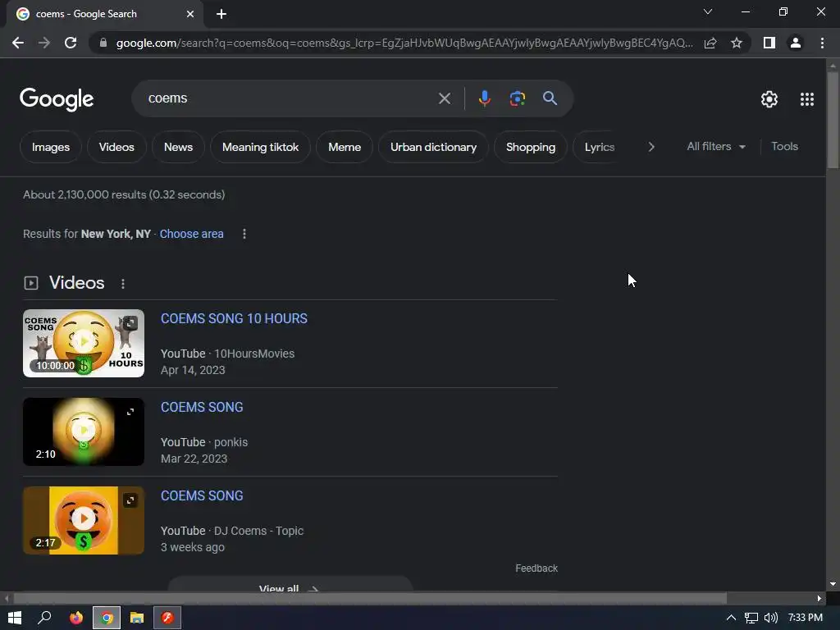The height and width of the screenshot is (630, 840).
Task: Open the Tools options
Action: click(784, 146)
